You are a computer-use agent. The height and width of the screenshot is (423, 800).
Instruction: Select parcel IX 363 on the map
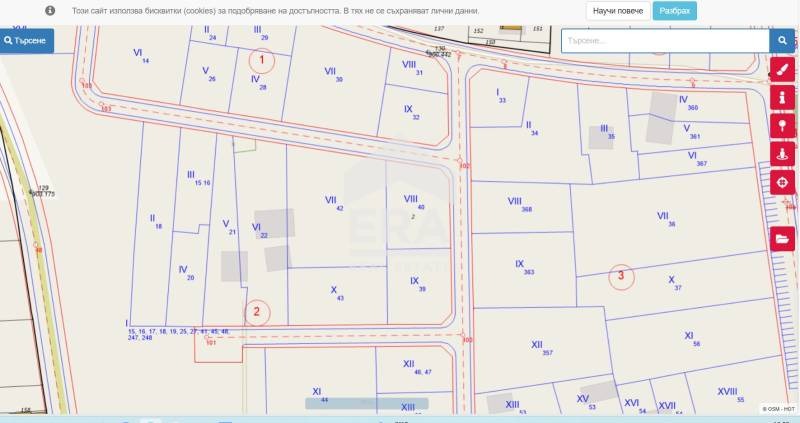(523, 268)
